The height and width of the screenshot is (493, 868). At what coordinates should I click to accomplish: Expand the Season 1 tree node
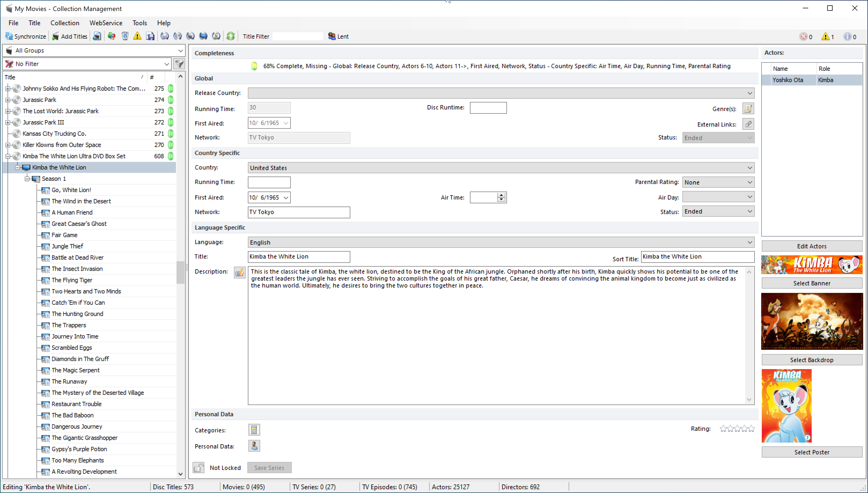click(x=26, y=178)
